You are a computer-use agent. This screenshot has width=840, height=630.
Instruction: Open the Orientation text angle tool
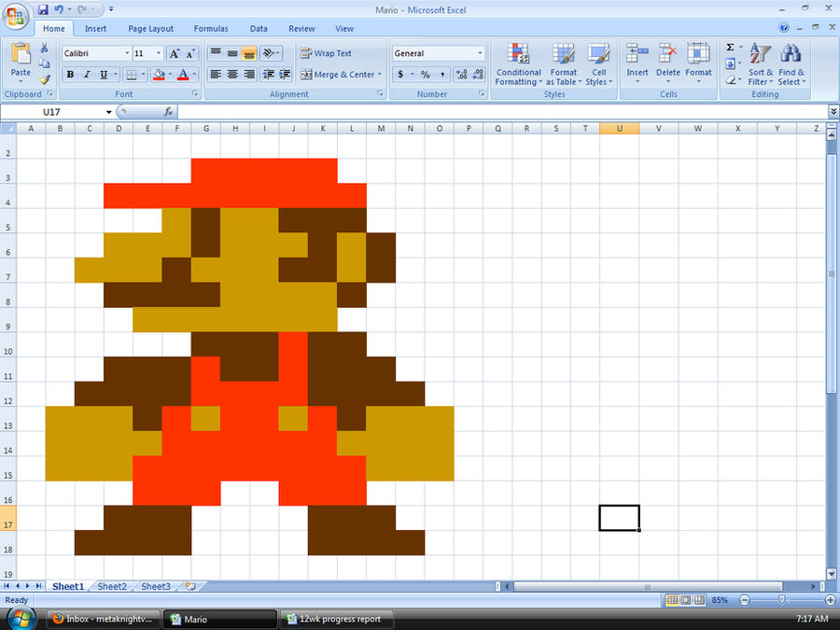click(x=269, y=53)
